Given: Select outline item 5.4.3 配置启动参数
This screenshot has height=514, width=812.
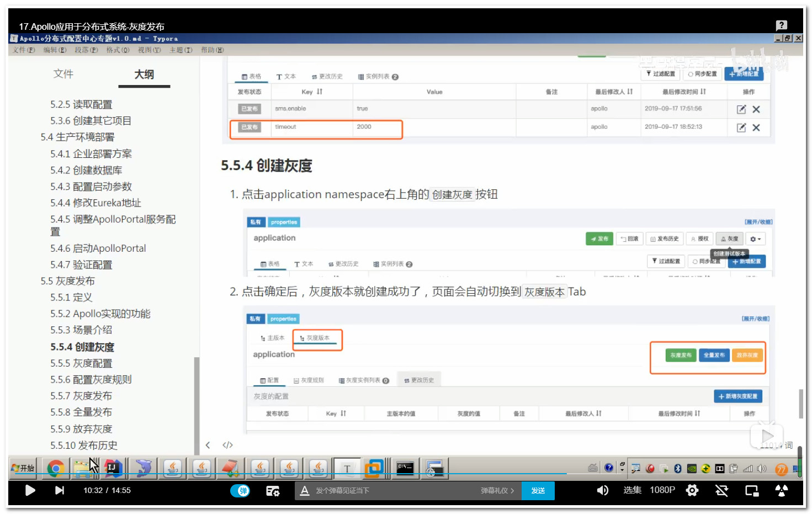Looking at the screenshot, I should 91,187.
